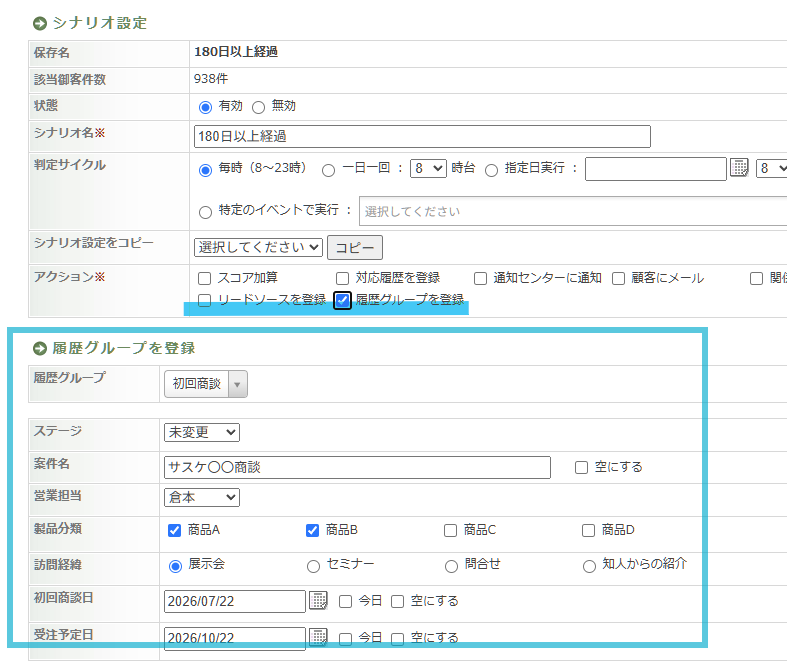Click the シナリオ名 text field
This screenshot has width=787, height=661.
tap(422, 137)
